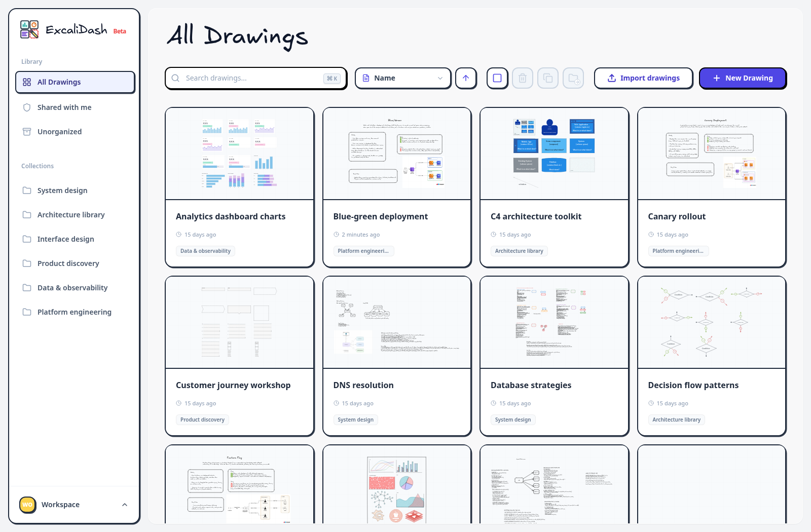Screen dimensions: 811x532
Task: Click the Decision flow patterns title
Action: [693, 385]
